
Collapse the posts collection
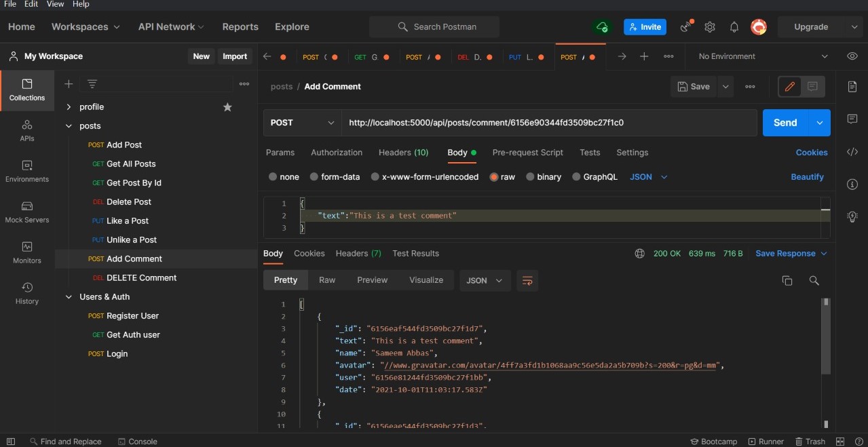[69, 125]
